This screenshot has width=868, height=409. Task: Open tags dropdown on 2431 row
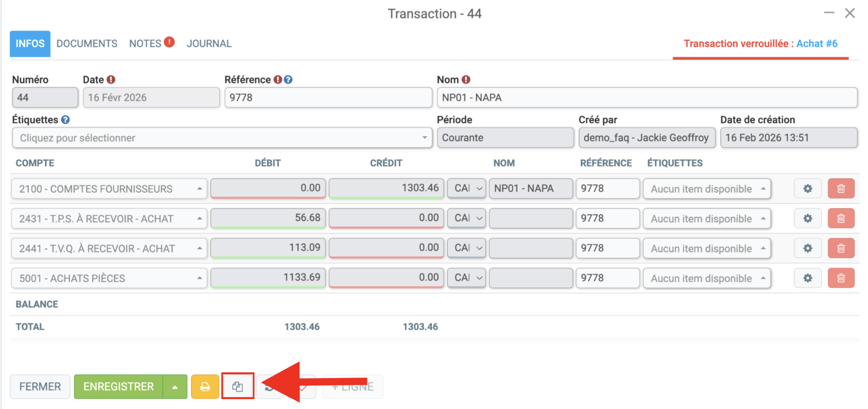tap(707, 219)
